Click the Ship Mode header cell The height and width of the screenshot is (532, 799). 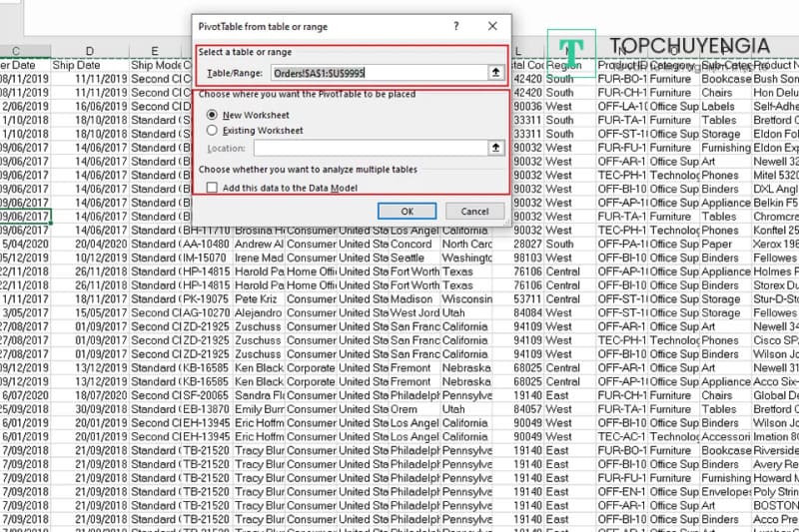(158, 65)
